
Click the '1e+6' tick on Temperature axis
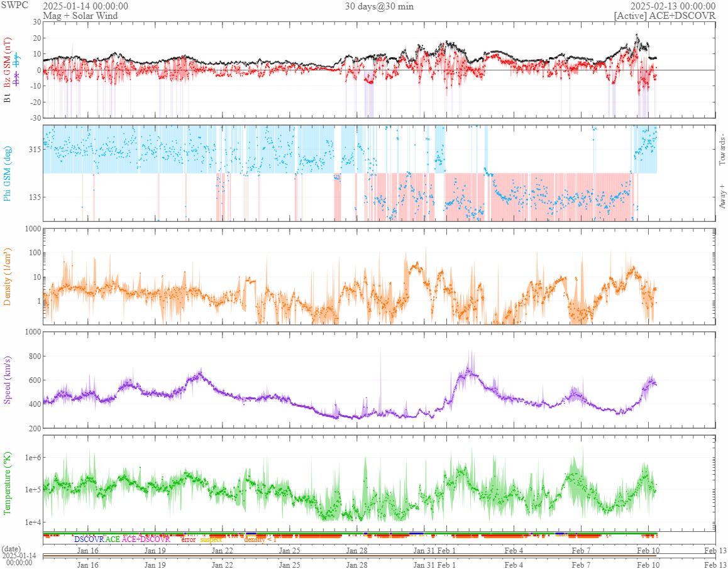33,458
